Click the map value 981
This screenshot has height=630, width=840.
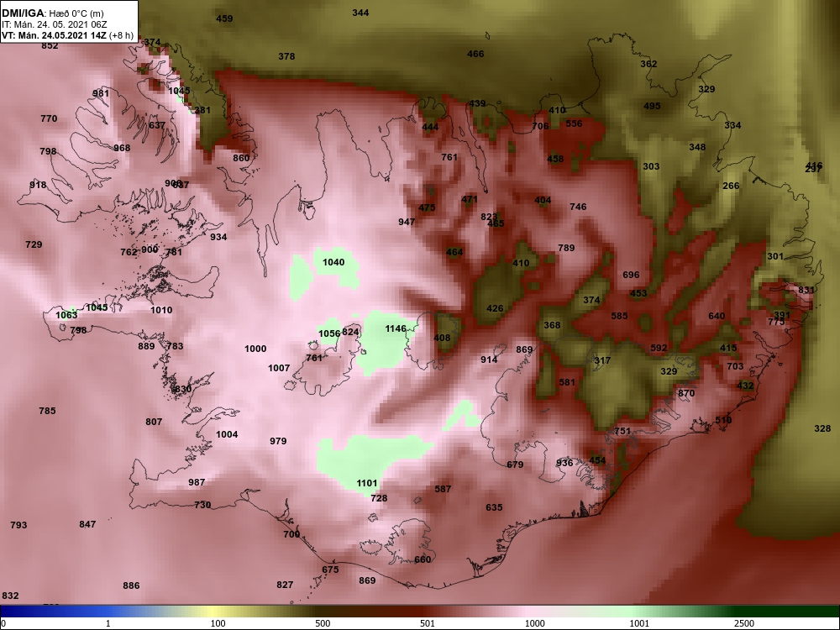coord(101,93)
